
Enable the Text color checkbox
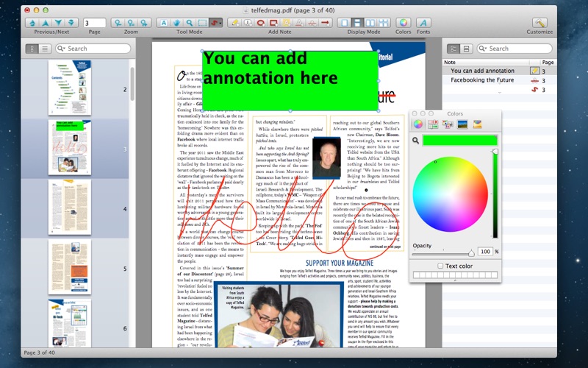(x=440, y=266)
